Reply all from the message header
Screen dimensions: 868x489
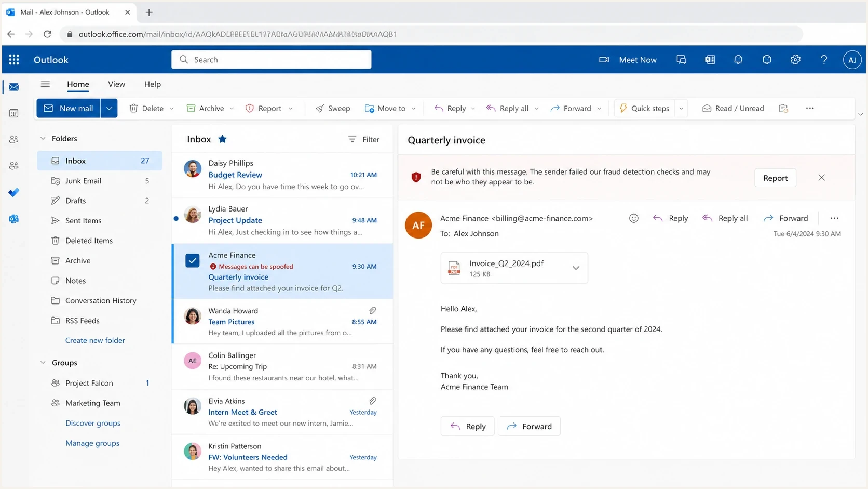point(725,218)
